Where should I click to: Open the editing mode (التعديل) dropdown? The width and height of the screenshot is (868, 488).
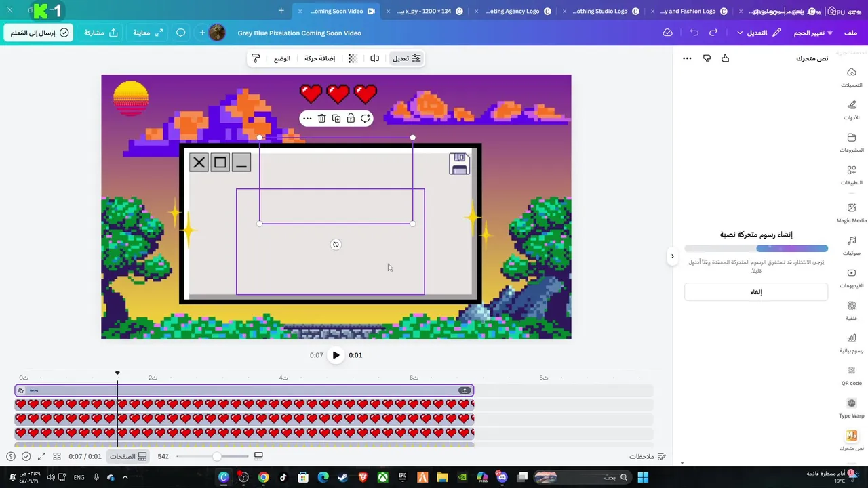759,33
